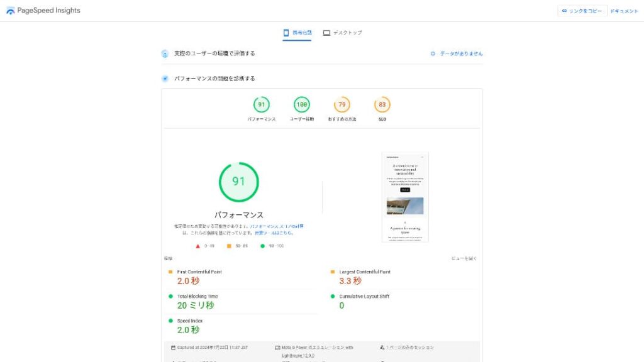644x362 pixels.
Task: Click the PageSpeed Insights logo
Action: pos(43,11)
